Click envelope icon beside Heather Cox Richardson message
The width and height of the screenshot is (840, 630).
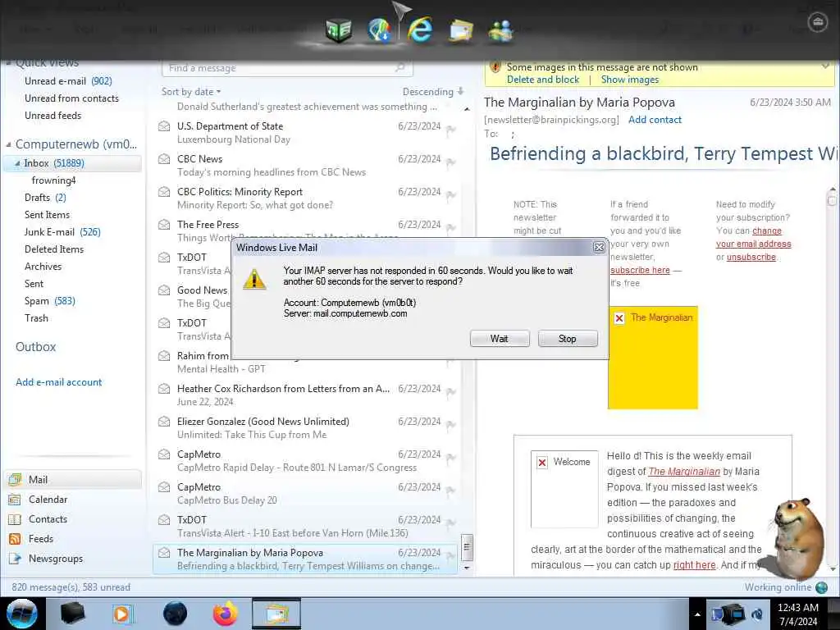[x=164, y=389]
